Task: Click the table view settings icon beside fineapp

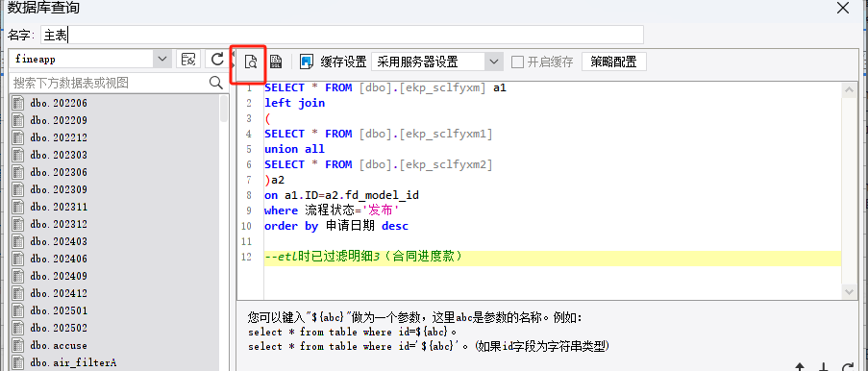Action: click(x=188, y=59)
